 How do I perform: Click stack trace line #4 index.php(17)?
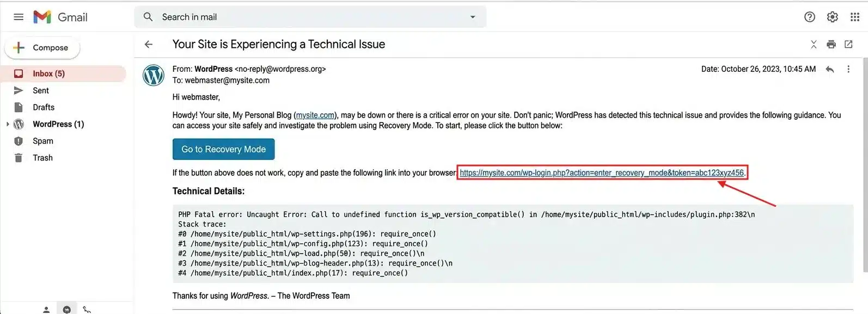coord(293,273)
